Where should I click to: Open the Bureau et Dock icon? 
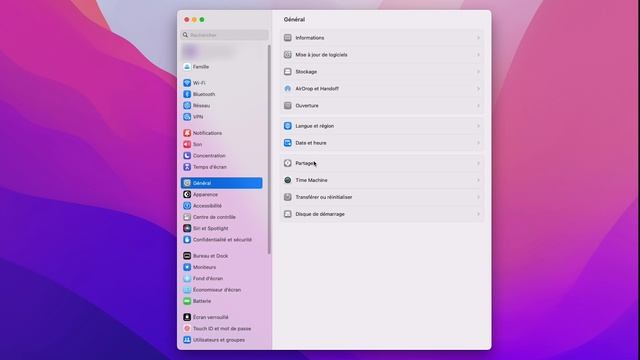pos(187,256)
